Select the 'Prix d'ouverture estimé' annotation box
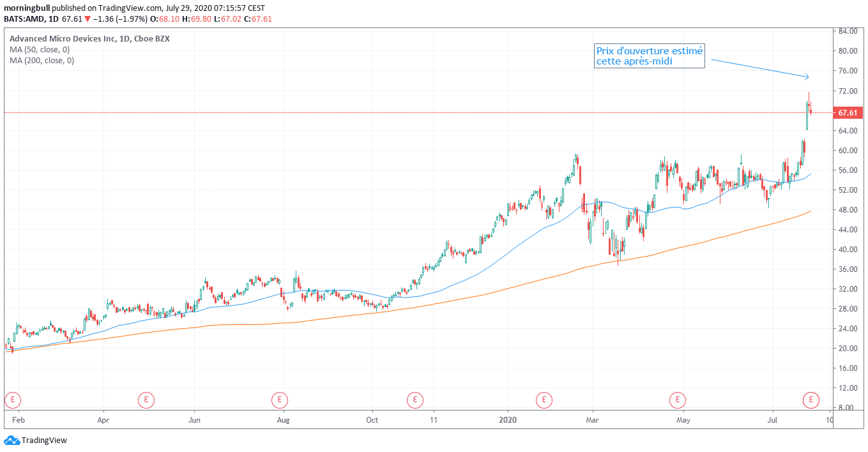The image size is (868, 452). [x=649, y=57]
